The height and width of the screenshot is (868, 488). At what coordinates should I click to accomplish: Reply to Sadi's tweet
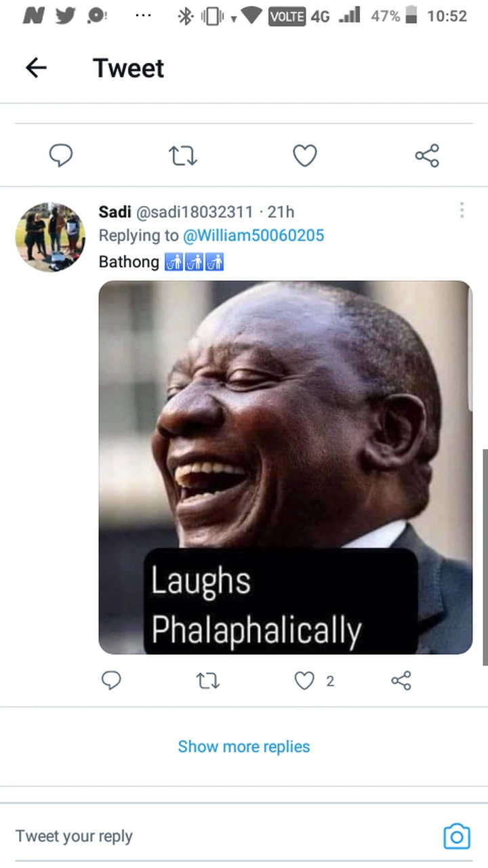(x=111, y=680)
